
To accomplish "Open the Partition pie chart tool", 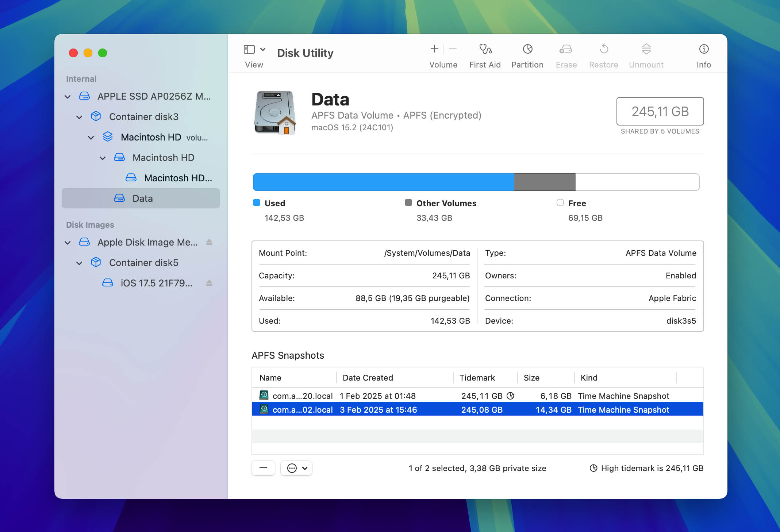I will click(x=527, y=49).
